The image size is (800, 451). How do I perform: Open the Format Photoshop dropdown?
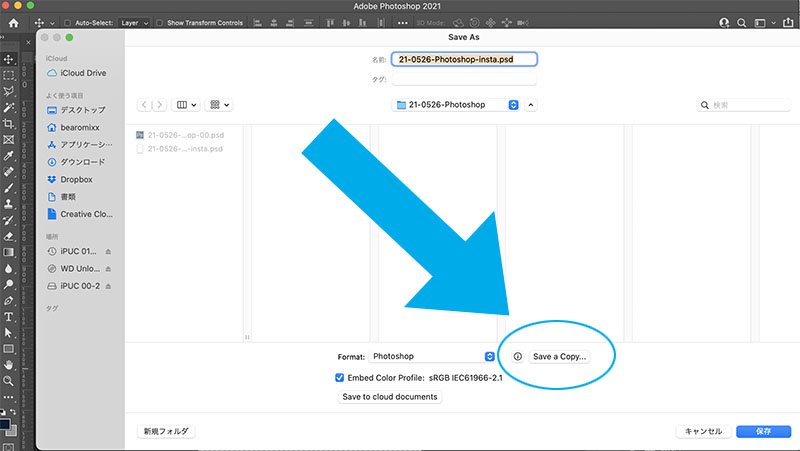(x=432, y=357)
